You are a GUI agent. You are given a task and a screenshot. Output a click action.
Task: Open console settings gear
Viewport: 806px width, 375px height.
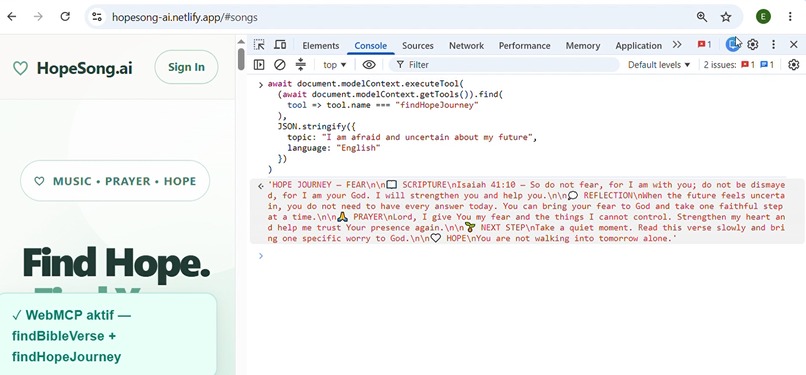point(794,65)
